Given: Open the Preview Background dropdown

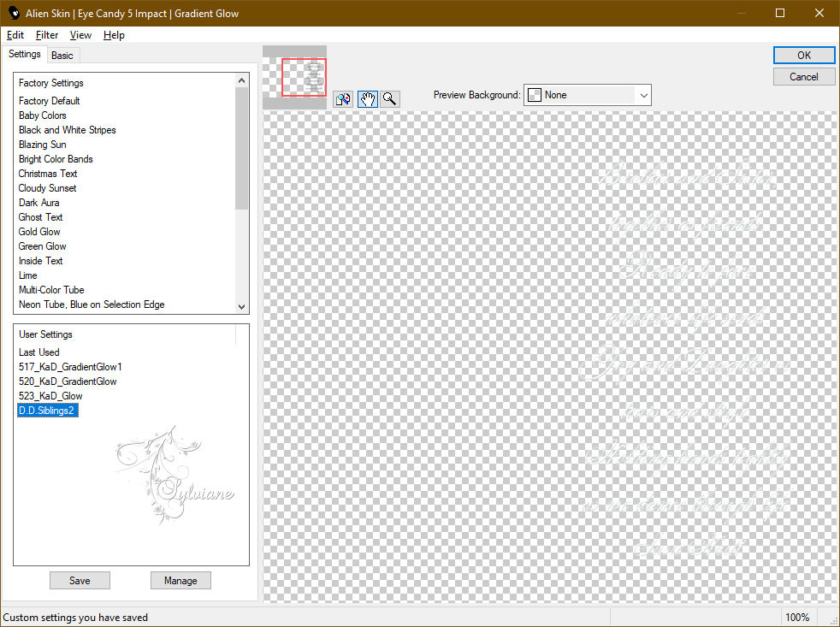Looking at the screenshot, I should [x=587, y=95].
